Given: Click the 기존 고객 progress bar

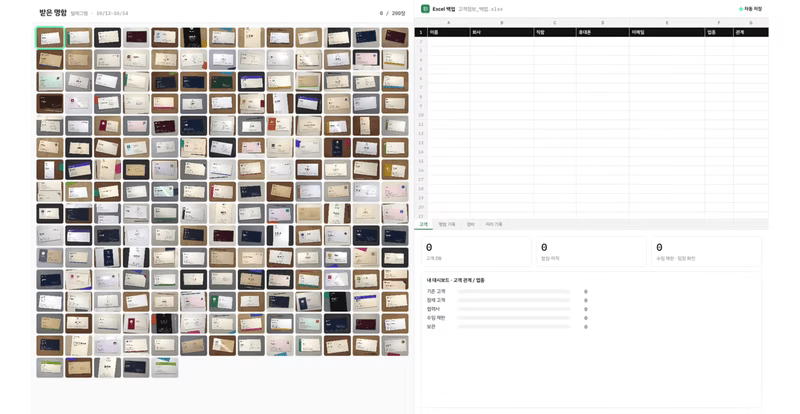Looking at the screenshot, I should [514, 291].
